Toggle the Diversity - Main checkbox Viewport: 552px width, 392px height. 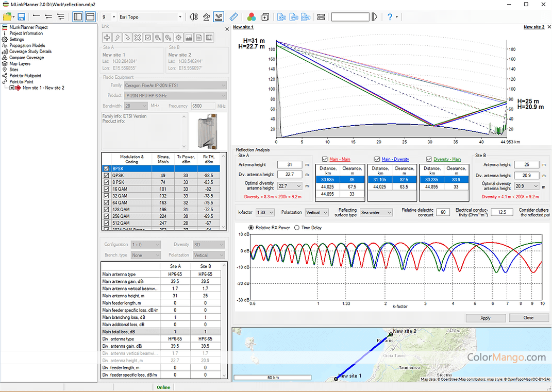(429, 159)
